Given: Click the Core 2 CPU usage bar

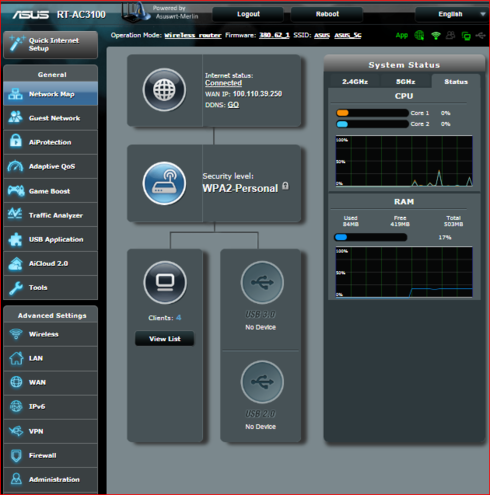Looking at the screenshot, I should pos(372,124).
